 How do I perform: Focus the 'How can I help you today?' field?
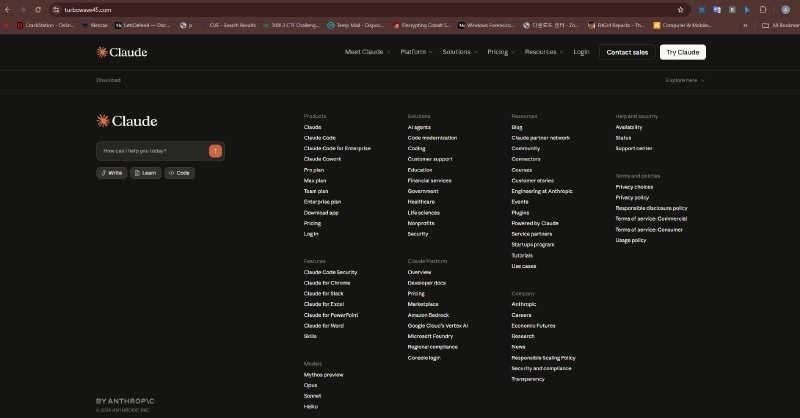[x=153, y=151]
